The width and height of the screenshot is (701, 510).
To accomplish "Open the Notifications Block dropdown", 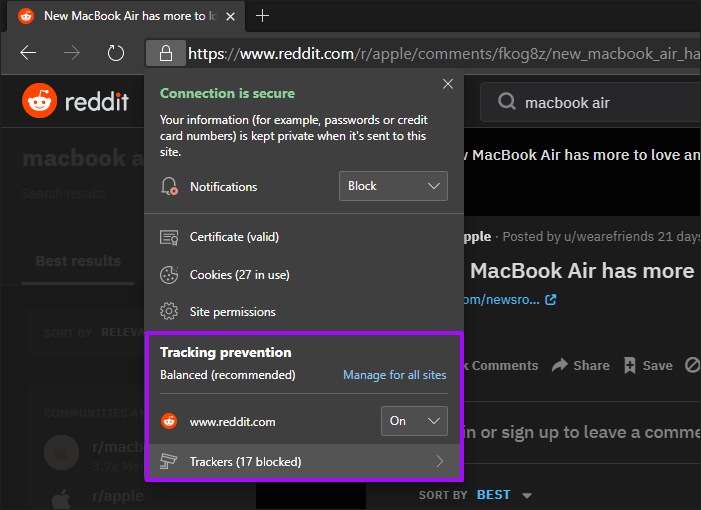I will point(393,186).
